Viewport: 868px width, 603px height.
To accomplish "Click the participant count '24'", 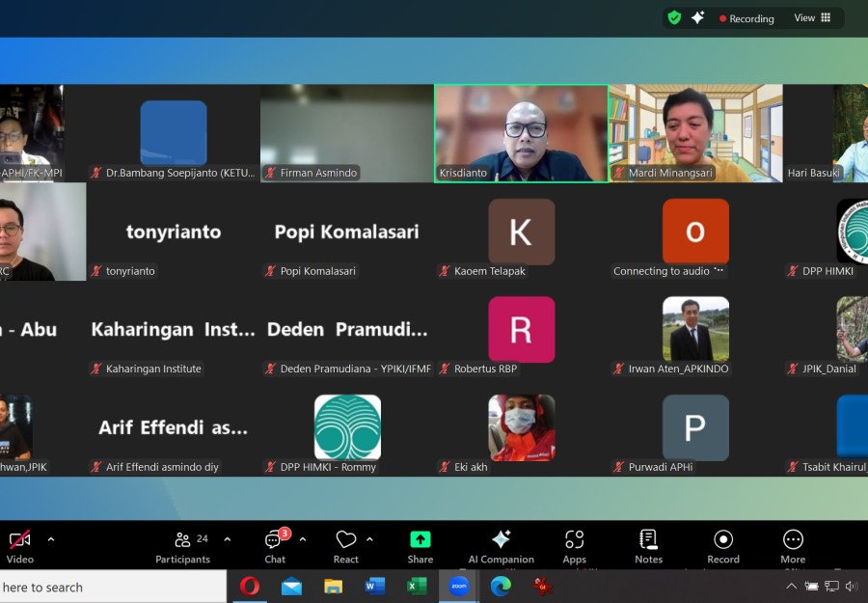I will point(203,538).
